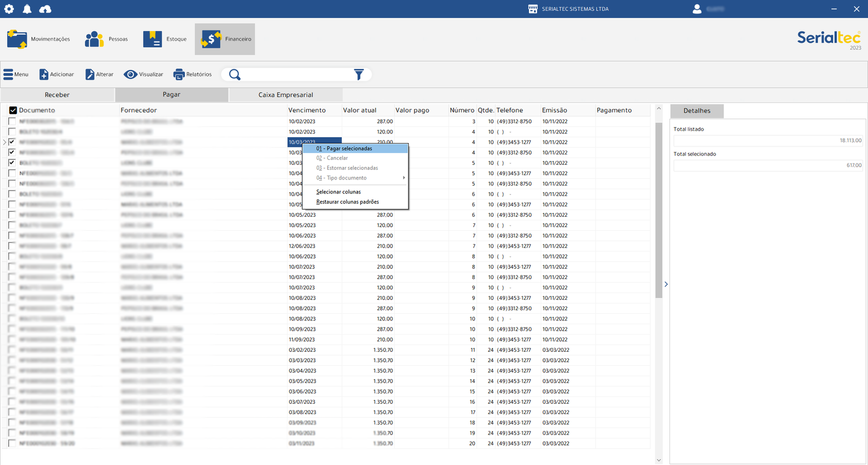Click the cloud sync icon
Viewport: 868px width, 465px height.
46,9
